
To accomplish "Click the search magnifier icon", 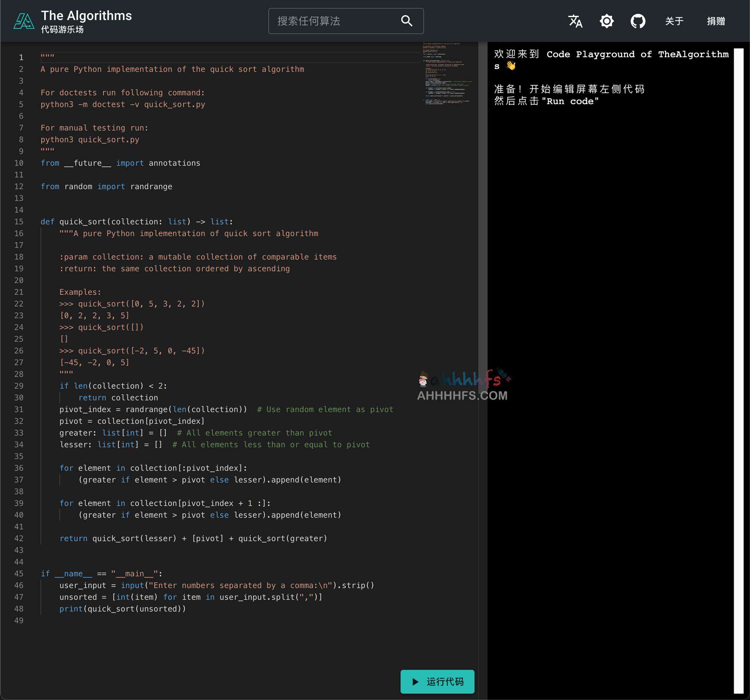I will [x=406, y=21].
